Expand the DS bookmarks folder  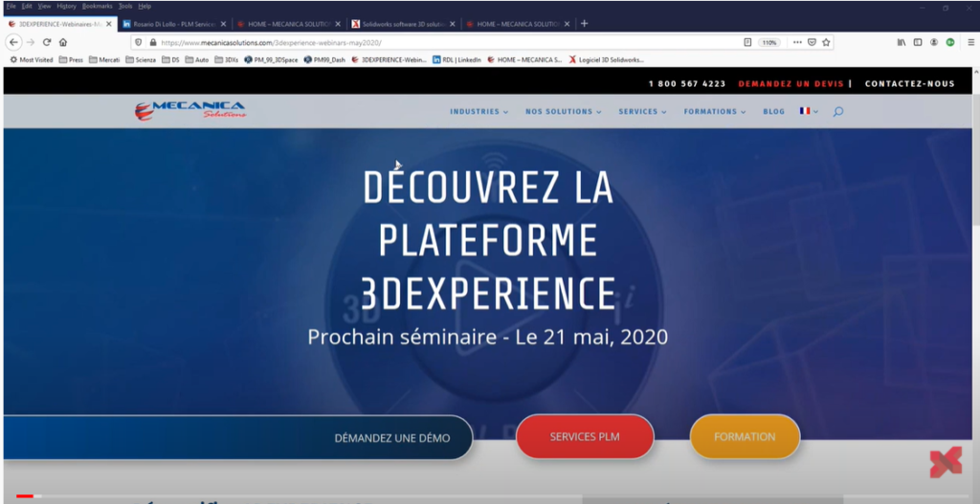click(170, 60)
